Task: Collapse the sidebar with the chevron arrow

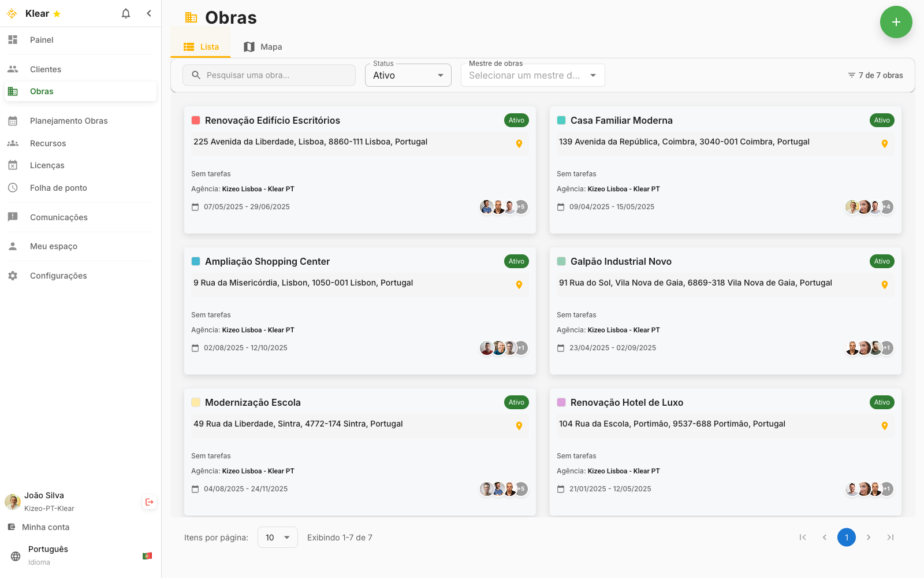Action: tap(149, 13)
